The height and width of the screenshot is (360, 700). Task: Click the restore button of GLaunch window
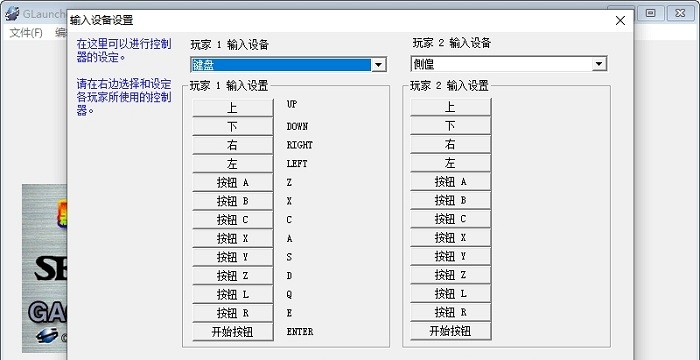point(651,13)
